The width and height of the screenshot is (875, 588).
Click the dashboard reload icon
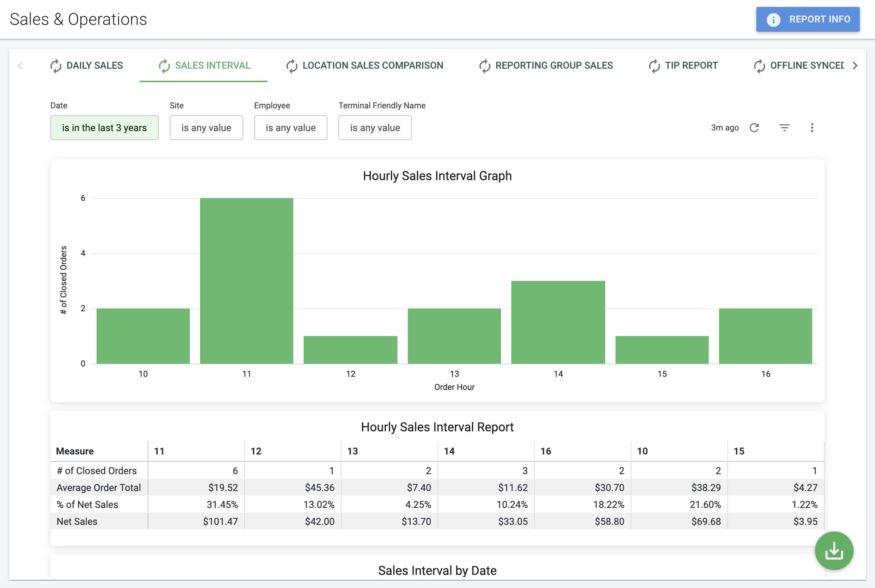754,127
